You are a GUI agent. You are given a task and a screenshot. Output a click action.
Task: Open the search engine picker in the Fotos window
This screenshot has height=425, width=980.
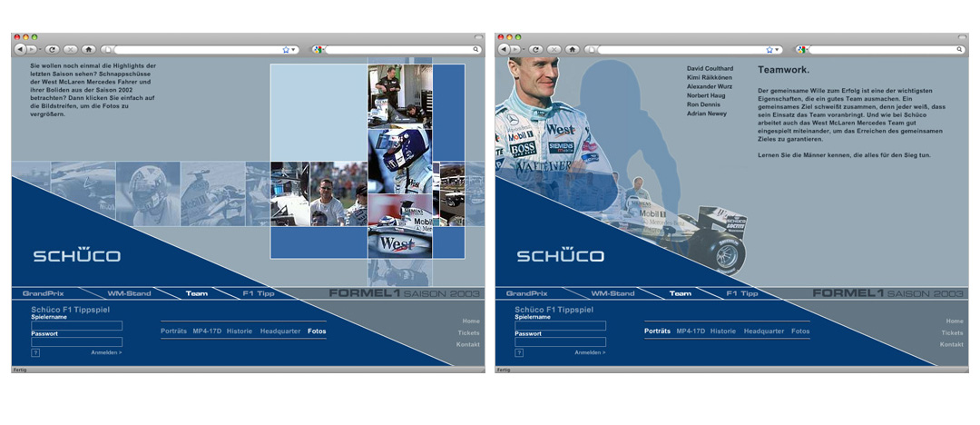pyautogui.click(x=318, y=49)
